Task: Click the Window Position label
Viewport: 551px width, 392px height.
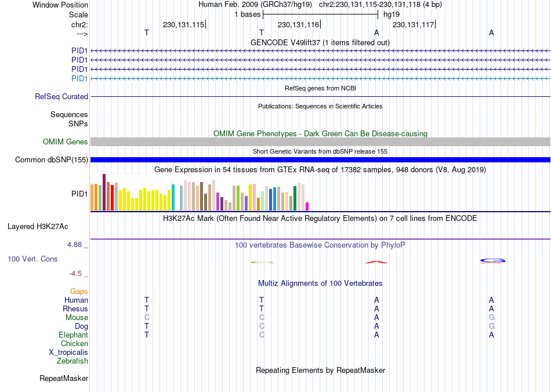Action: coord(60,5)
